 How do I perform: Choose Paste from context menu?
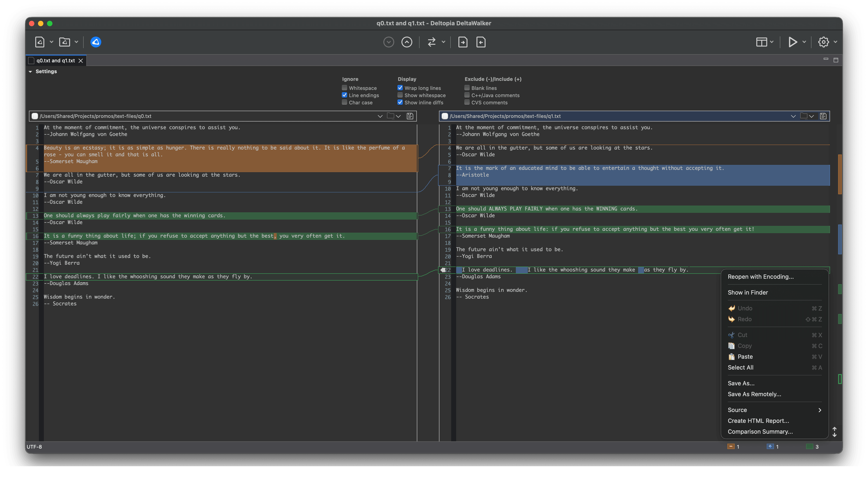[774, 357]
